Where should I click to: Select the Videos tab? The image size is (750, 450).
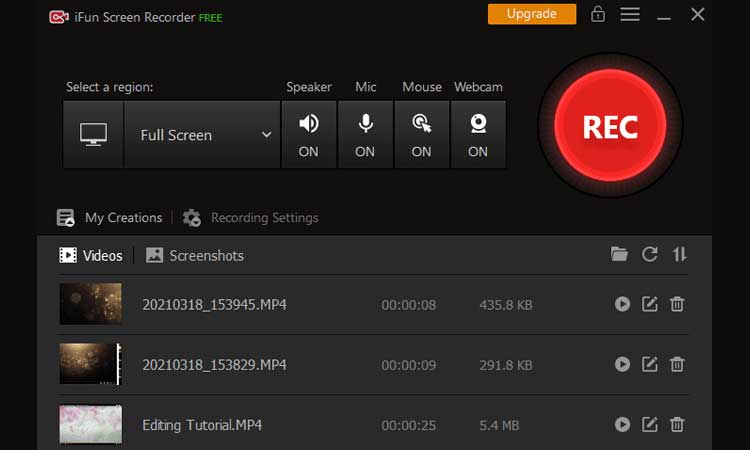point(91,255)
